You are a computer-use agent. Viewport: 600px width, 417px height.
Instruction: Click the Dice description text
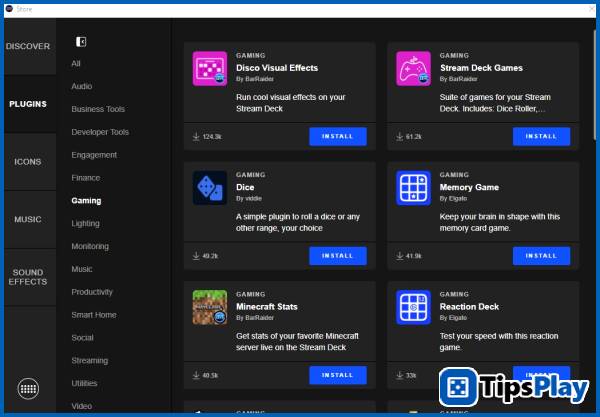298,222
